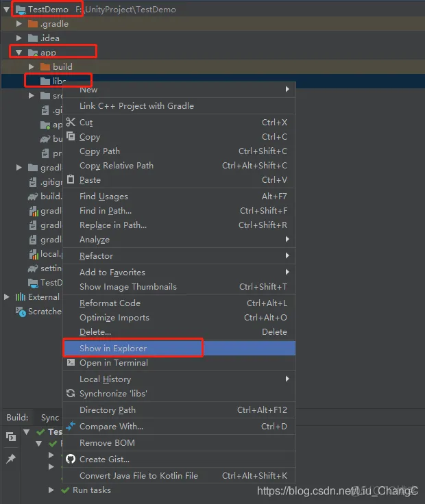Choose Convert Java File to Kotlin File

(179, 475)
